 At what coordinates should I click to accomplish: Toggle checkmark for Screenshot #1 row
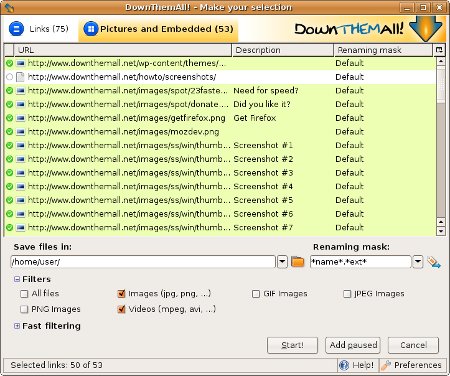pos(9,145)
